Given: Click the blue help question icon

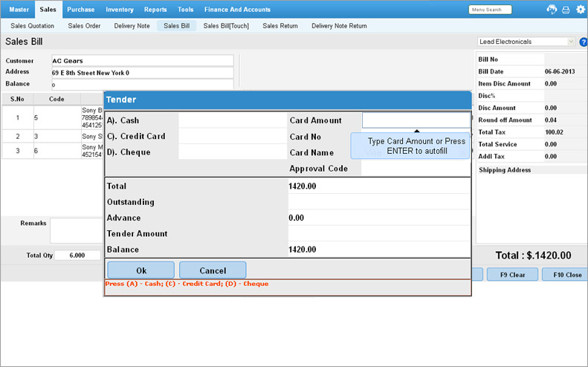Looking at the screenshot, I should coord(584,42).
